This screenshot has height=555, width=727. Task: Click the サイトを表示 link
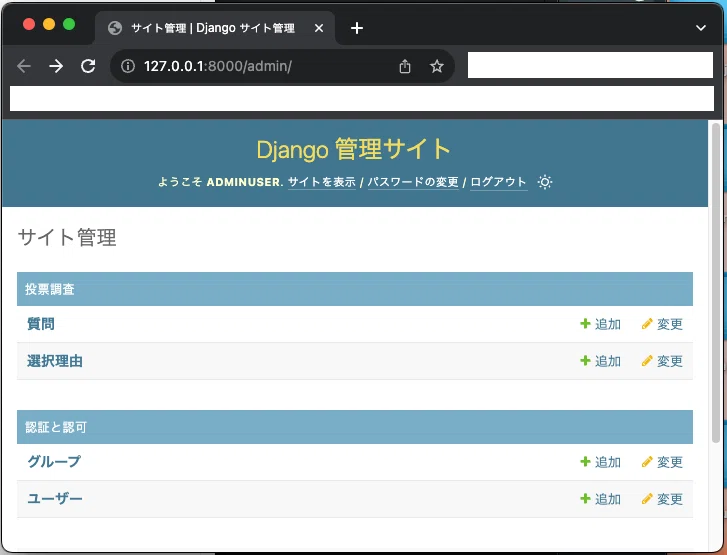coord(322,182)
